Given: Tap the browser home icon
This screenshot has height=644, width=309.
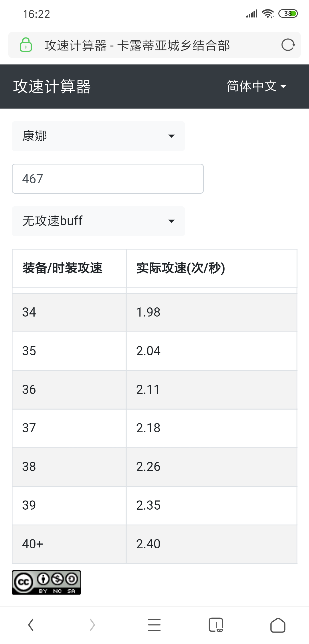Looking at the screenshot, I should 278,625.
